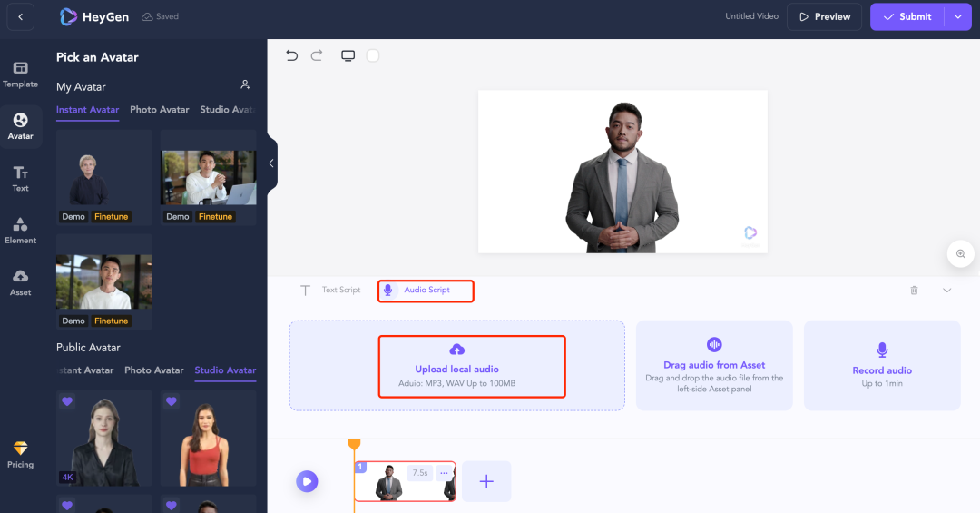The image size is (980, 513).
Task: Click the zoom magnifier button
Action: (x=961, y=254)
